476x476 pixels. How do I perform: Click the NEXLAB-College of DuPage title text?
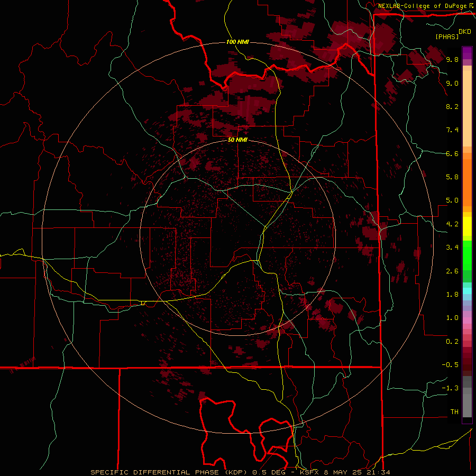(422, 6)
